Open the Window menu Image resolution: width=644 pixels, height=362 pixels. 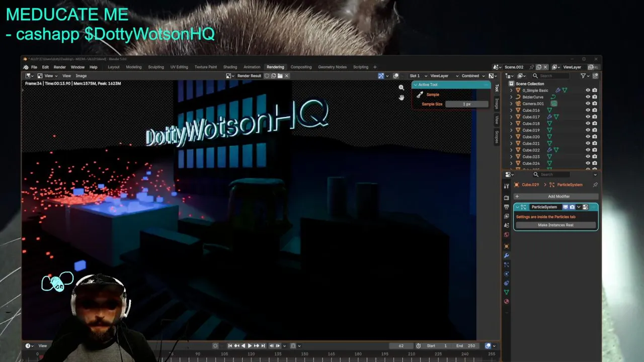click(77, 67)
